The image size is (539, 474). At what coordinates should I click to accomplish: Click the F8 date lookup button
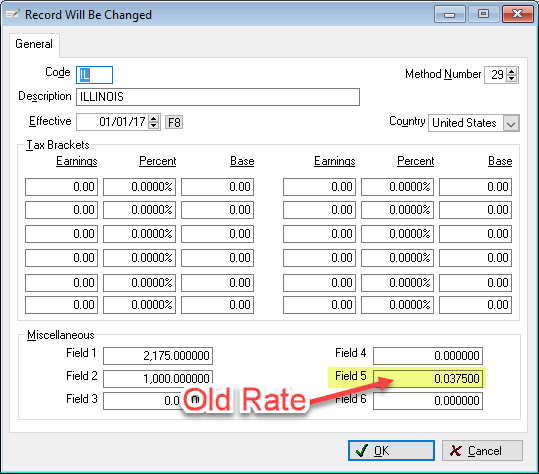coord(174,122)
